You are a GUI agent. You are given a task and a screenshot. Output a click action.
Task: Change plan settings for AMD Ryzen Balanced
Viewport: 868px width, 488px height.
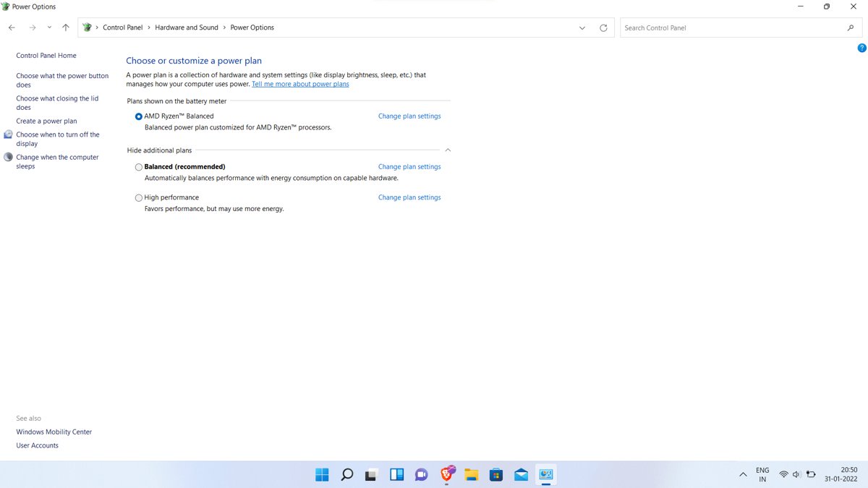click(x=409, y=116)
